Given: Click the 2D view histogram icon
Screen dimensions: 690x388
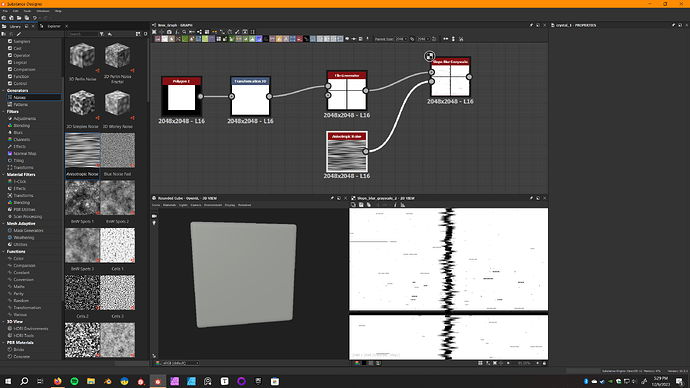Looking at the screenshot, I should 403,205.
